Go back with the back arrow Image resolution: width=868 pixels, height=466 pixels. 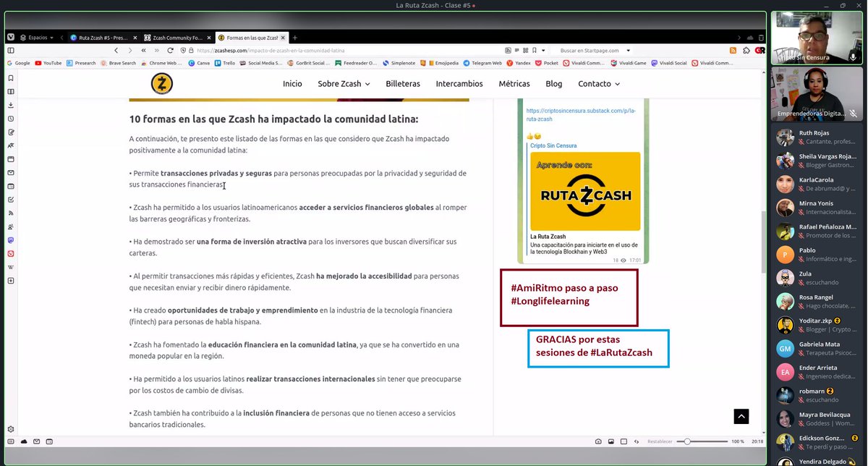coord(116,51)
